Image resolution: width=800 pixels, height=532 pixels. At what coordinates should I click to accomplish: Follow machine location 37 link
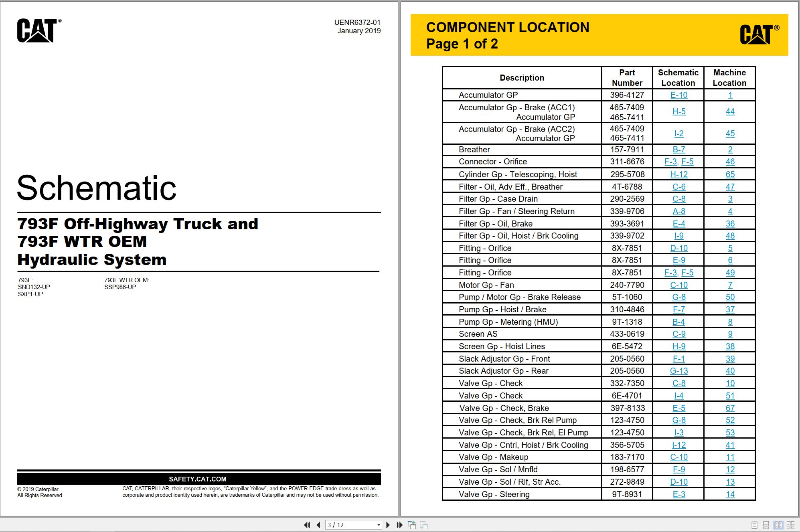pos(730,309)
